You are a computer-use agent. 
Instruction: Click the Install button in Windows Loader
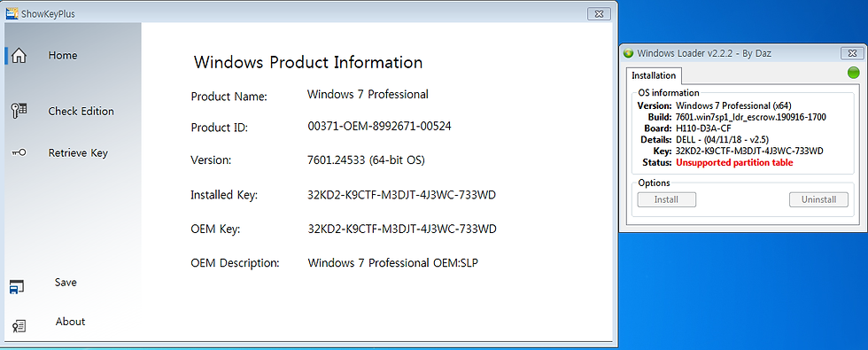pyautogui.click(x=666, y=199)
